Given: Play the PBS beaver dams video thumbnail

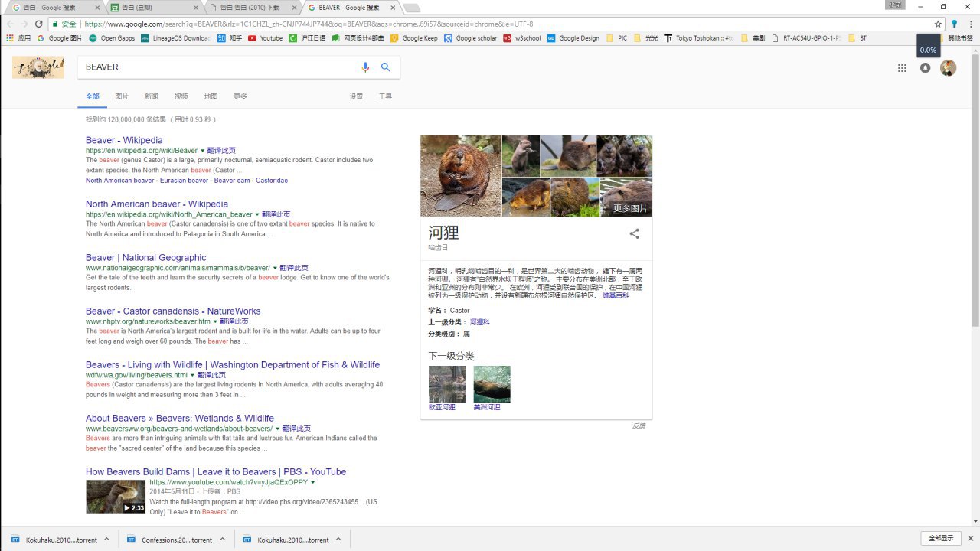Looking at the screenshot, I should coord(116,497).
